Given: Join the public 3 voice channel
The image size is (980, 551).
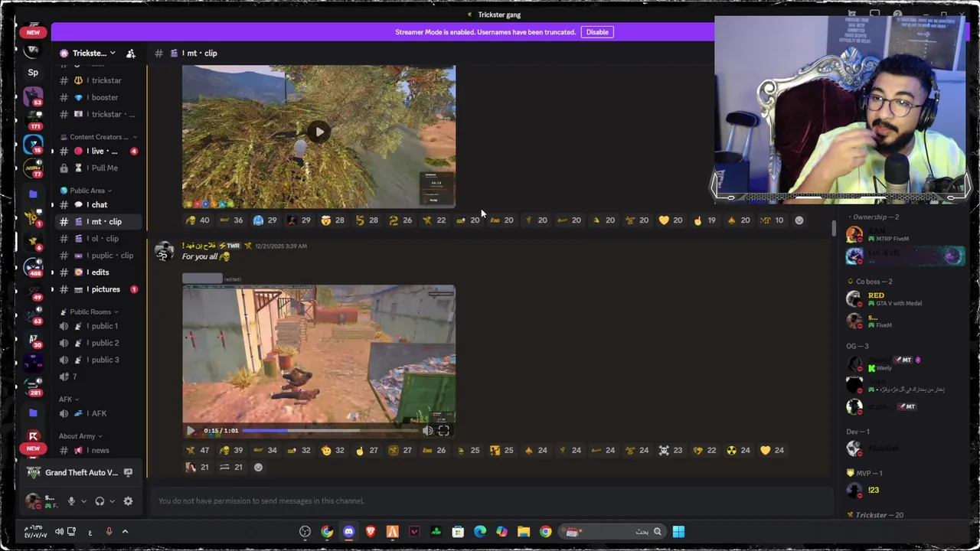Looking at the screenshot, I should pyautogui.click(x=100, y=360).
